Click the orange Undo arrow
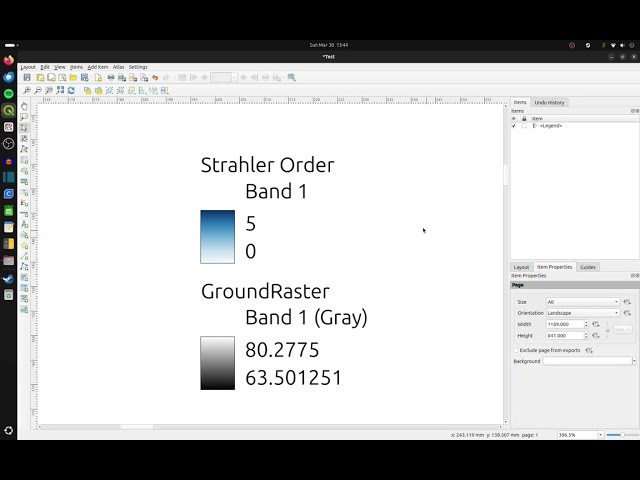Screen dimensions: 640x480 point(155,78)
